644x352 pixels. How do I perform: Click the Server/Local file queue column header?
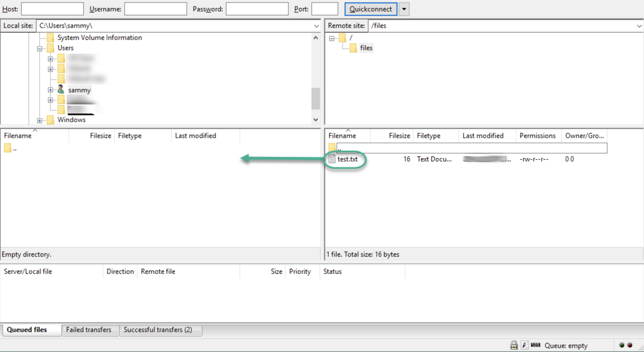tap(52, 271)
